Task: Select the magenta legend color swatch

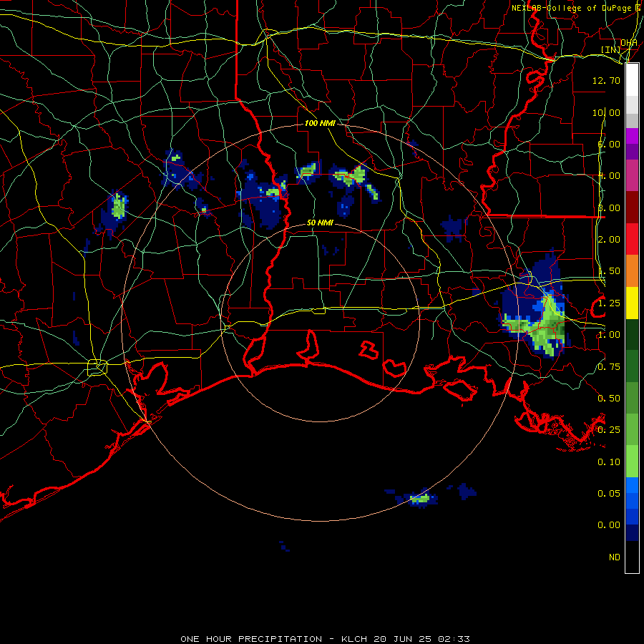Action: 632,136
